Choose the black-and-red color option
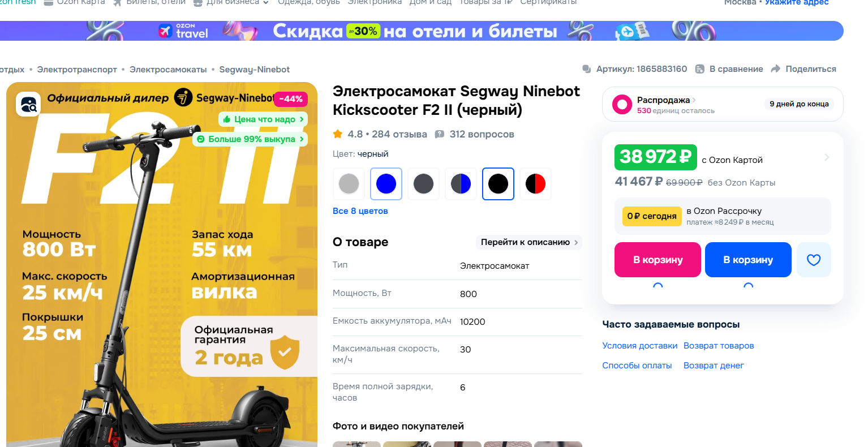868x447 pixels. (535, 184)
